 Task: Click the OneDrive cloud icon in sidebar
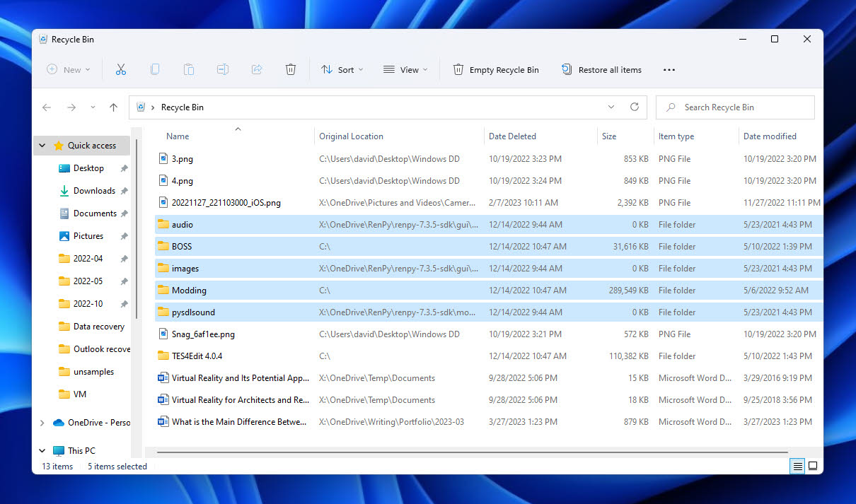click(x=59, y=423)
